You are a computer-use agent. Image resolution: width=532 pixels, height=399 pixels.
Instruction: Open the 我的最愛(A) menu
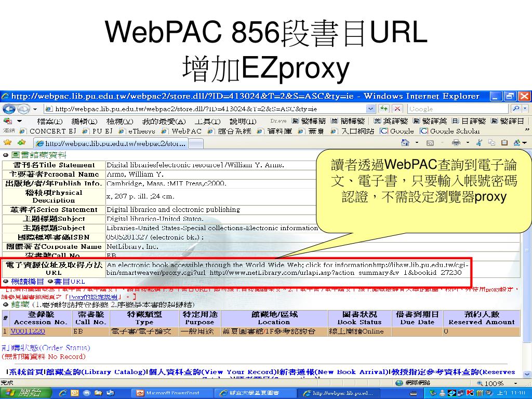pos(164,121)
